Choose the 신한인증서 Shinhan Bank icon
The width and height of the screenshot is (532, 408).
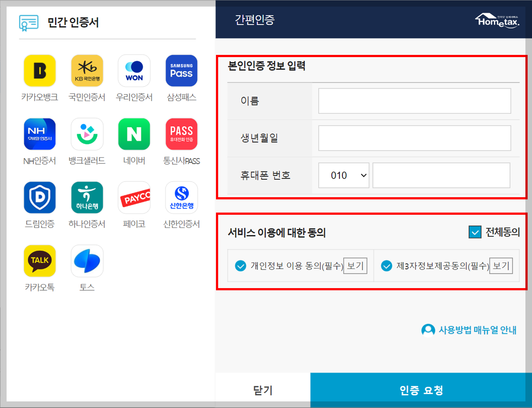click(181, 198)
